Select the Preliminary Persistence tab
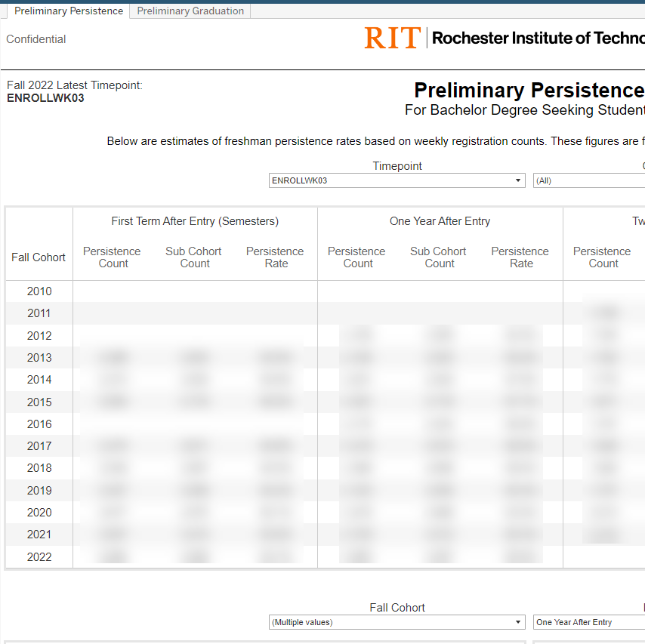The image size is (645, 644). pyautogui.click(x=68, y=11)
